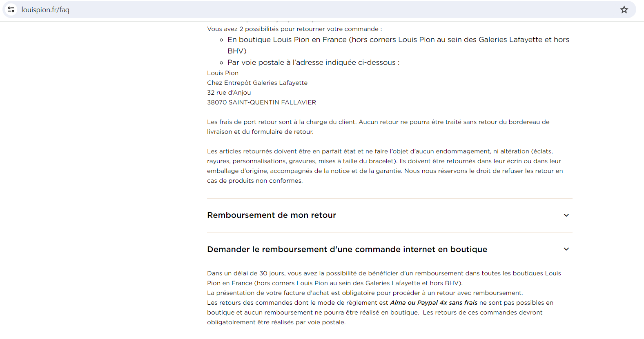Select the text "Louis Pion" address line

(223, 73)
